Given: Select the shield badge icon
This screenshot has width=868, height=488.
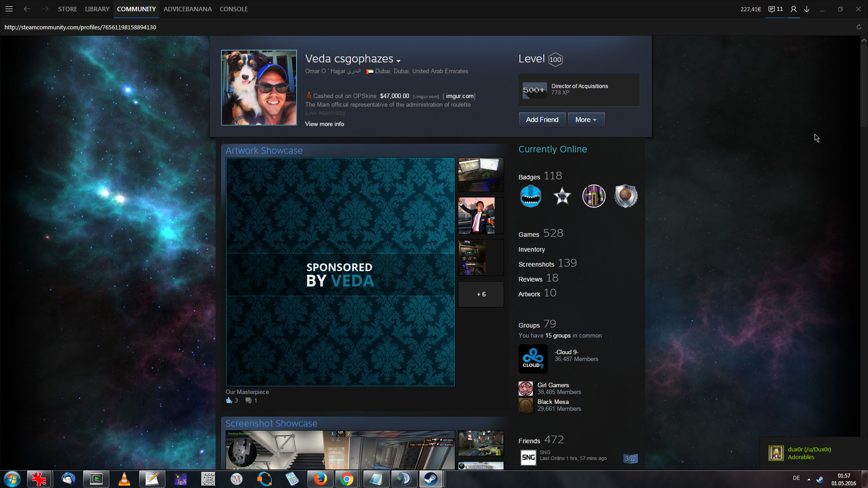Looking at the screenshot, I should click(626, 196).
